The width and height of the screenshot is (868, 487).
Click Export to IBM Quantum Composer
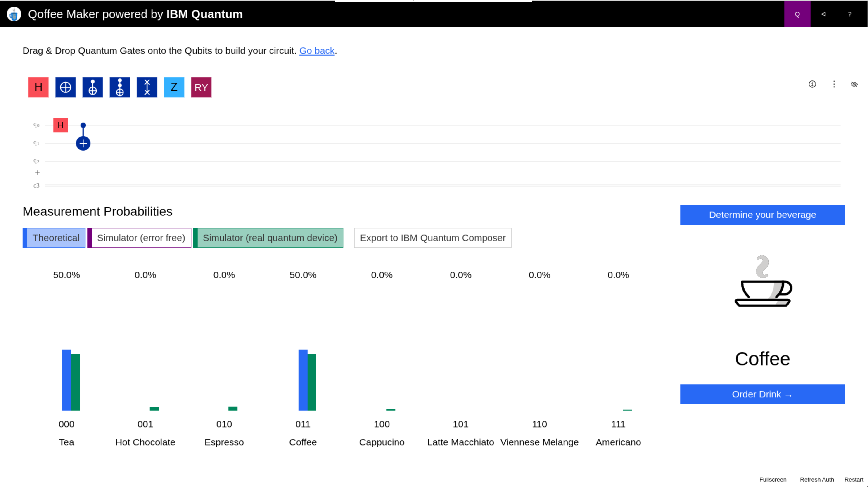tap(433, 238)
